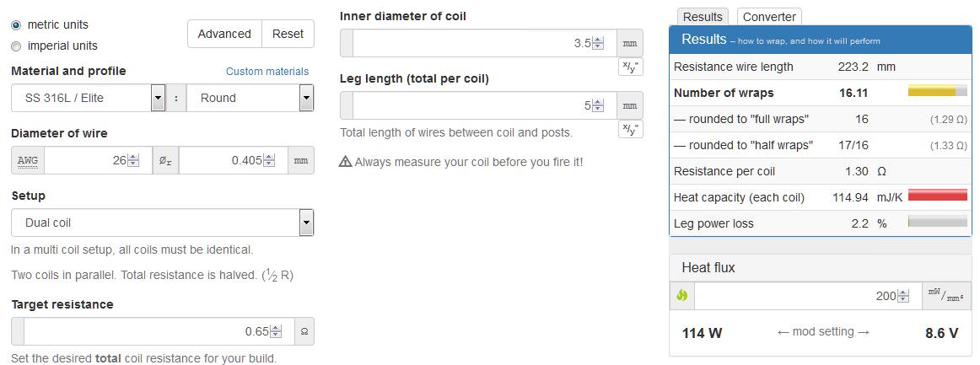The width and height of the screenshot is (980, 365).
Task: Click the wire diameter symbol icon
Action: 165,160
